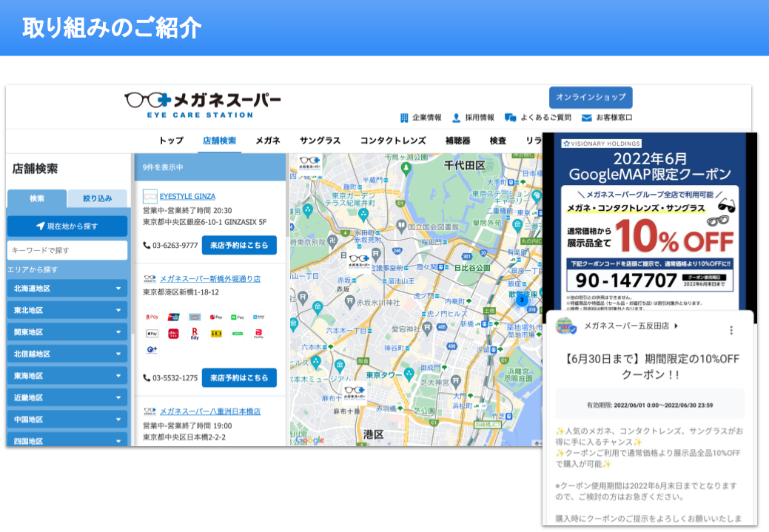The width and height of the screenshot is (769, 532).
Task: Click the 企業情報 building icon
Action: pyautogui.click(x=404, y=118)
